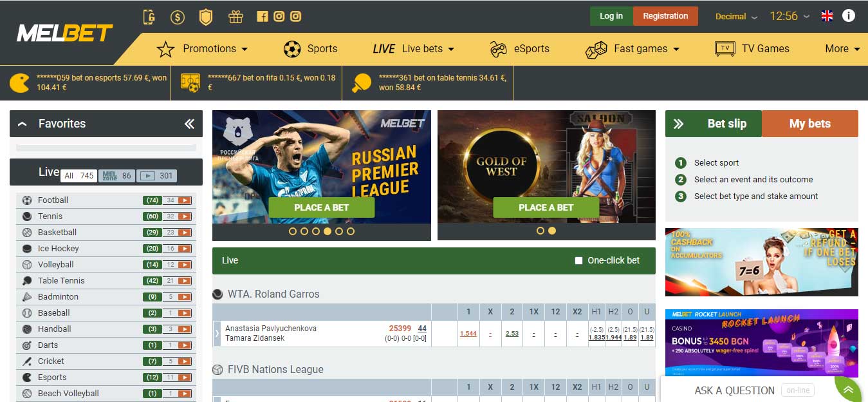Open the info circle icon
868x402 pixels.
(849, 16)
